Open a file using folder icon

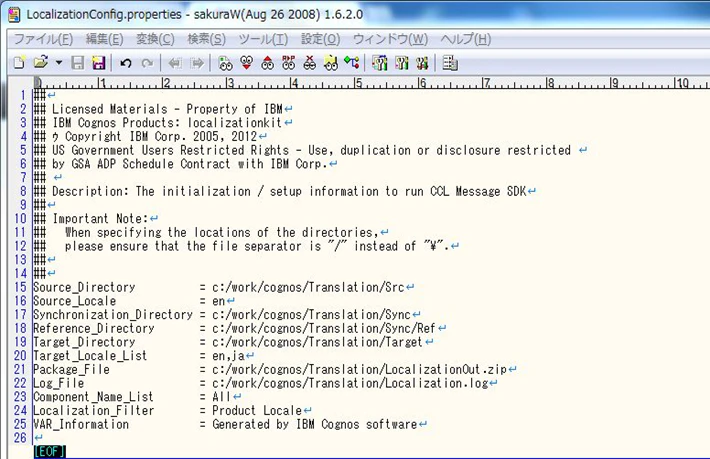pos(41,62)
